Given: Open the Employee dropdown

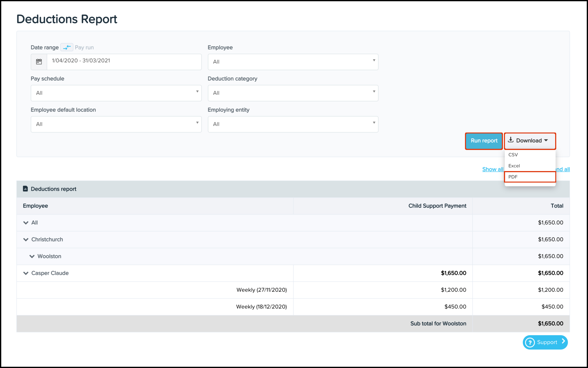Looking at the screenshot, I should (293, 62).
